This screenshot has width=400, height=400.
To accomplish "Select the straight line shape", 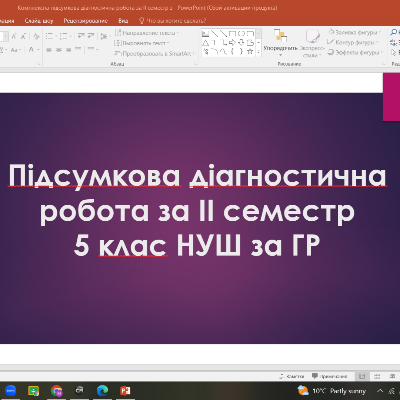I will [214, 33].
